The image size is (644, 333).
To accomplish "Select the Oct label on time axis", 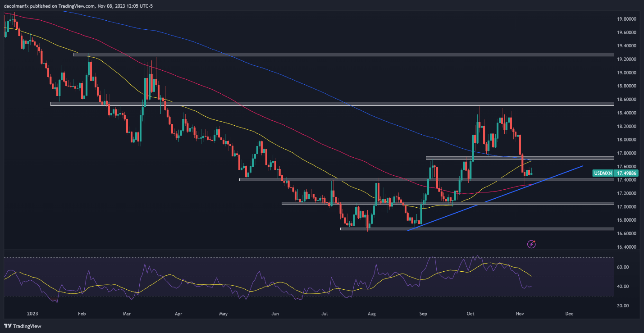I will point(470,313).
